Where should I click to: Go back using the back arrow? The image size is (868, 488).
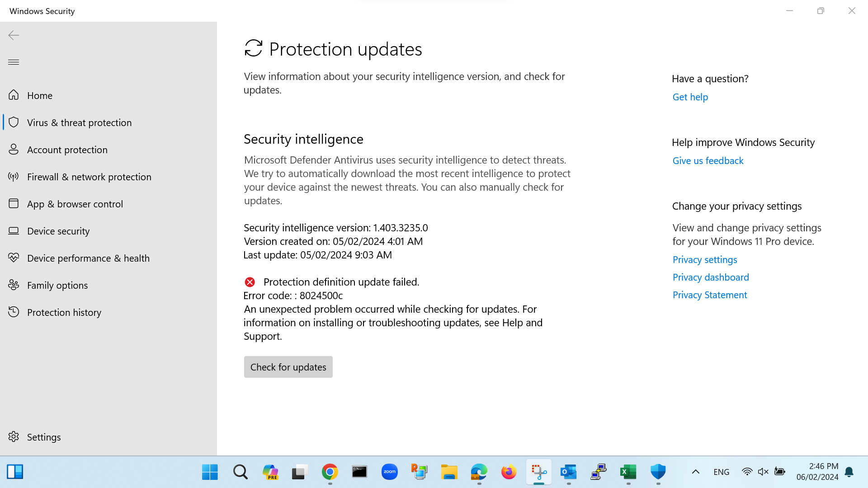14,35
